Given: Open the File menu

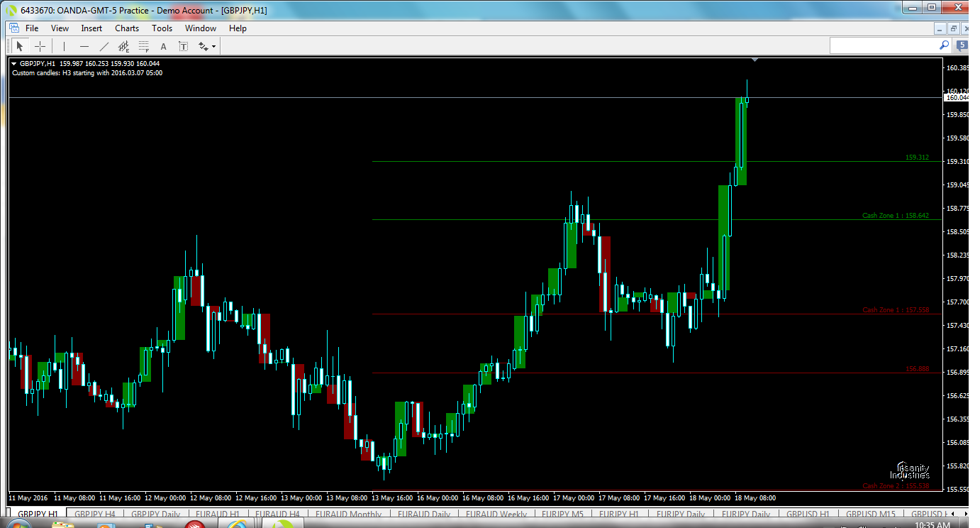Looking at the screenshot, I should click(x=32, y=28).
